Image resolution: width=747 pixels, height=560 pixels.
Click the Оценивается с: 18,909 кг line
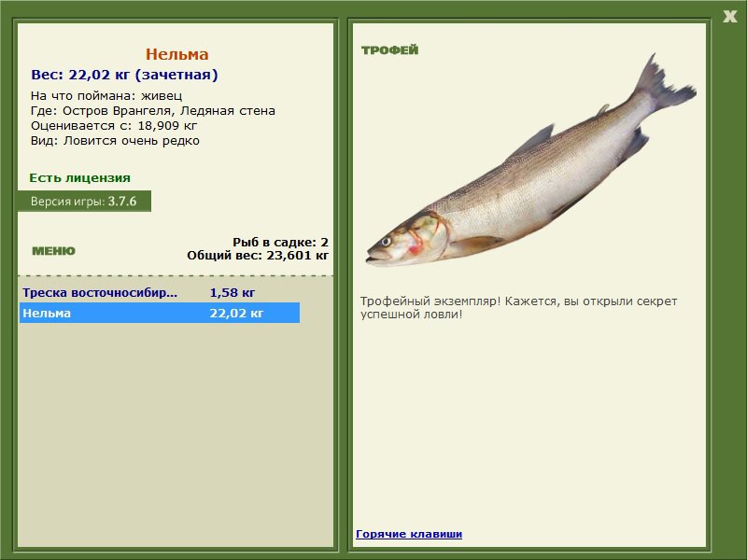114,126
